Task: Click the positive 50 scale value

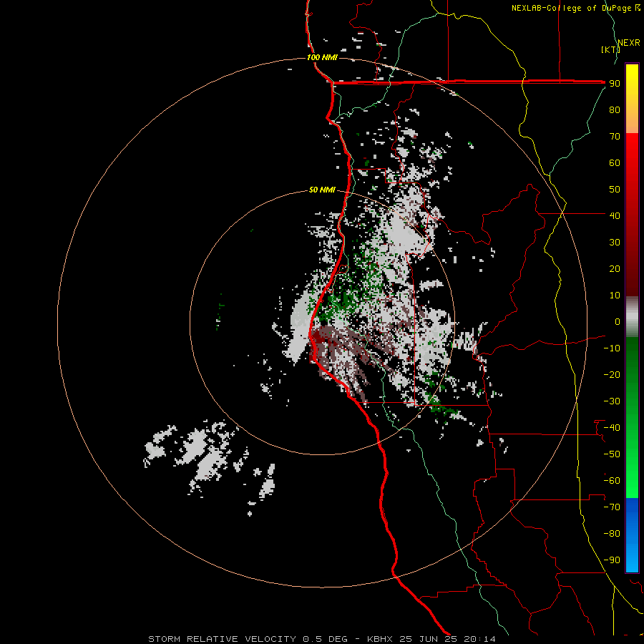Action: [x=615, y=190]
